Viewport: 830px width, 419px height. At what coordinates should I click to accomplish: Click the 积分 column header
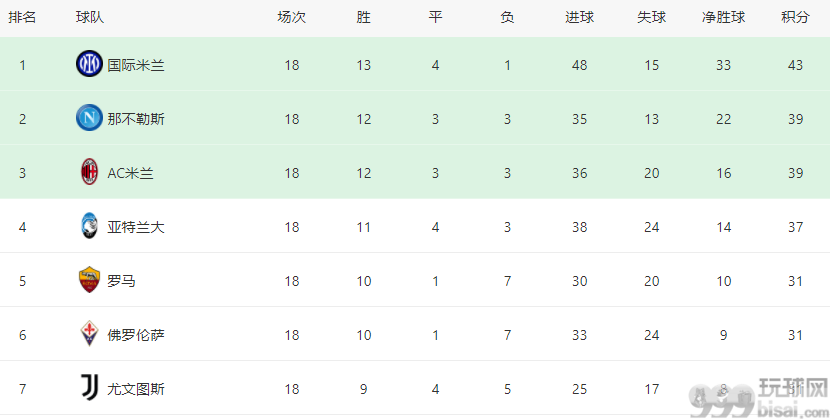pos(795,17)
